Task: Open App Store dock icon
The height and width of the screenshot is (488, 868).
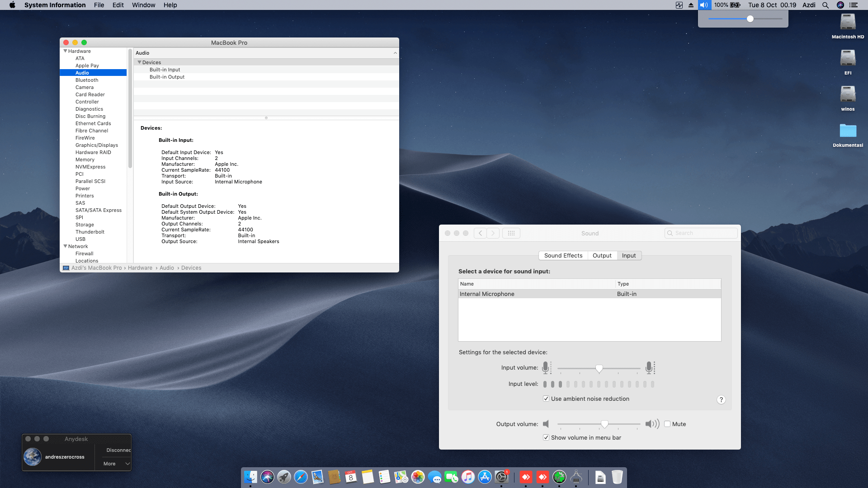Action: pyautogui.click(x=485, y=477)
